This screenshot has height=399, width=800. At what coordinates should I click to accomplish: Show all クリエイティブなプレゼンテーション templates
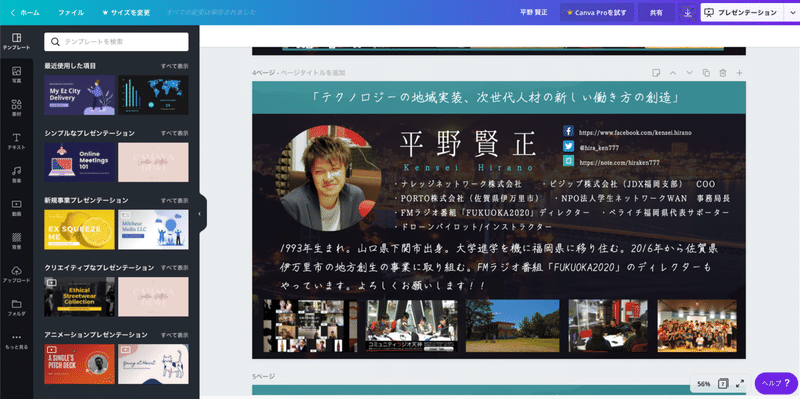pyautogui.click(x=174, y=267)
